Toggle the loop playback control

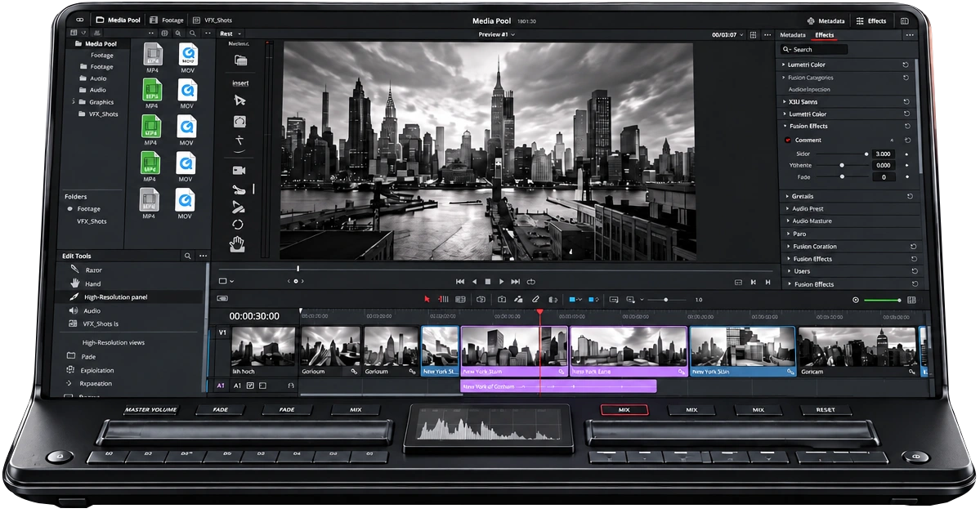coord(531,282)
